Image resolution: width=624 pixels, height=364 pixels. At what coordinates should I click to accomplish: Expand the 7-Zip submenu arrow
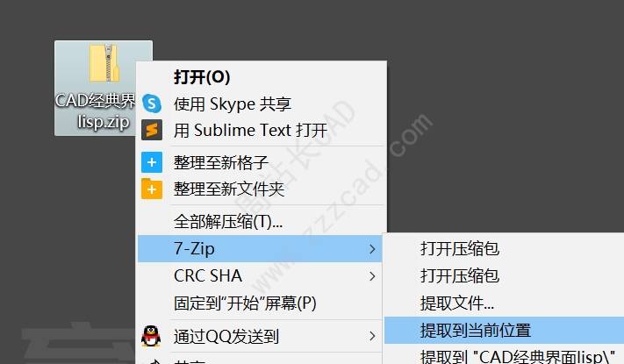pyautogui.click(x=372, y=249)
